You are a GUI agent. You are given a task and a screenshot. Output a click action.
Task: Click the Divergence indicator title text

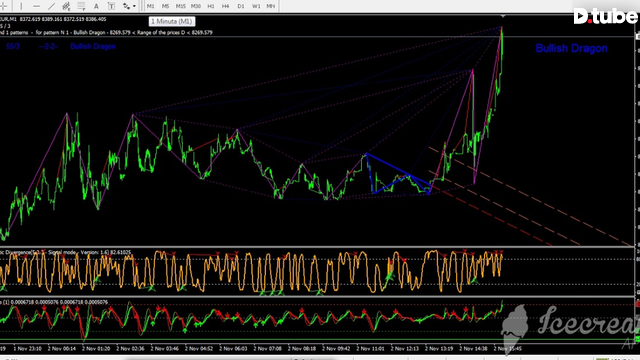point(65,252)
